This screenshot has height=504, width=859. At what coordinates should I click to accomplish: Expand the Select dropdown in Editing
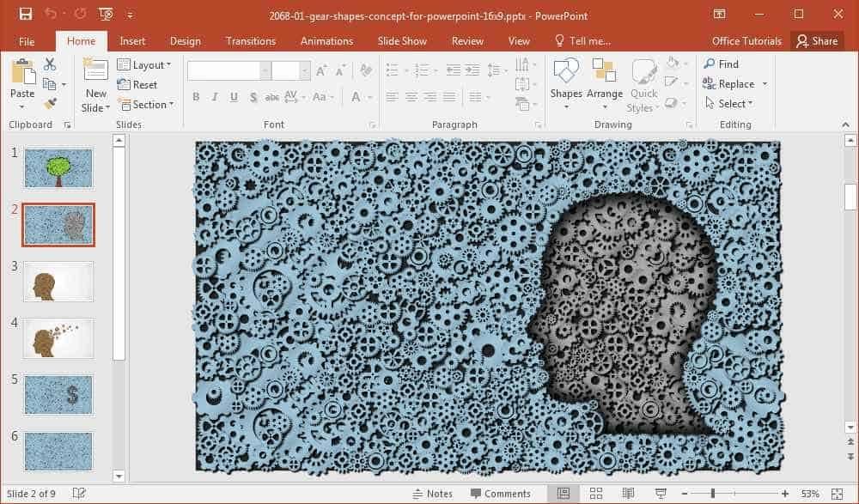[729, 103]
